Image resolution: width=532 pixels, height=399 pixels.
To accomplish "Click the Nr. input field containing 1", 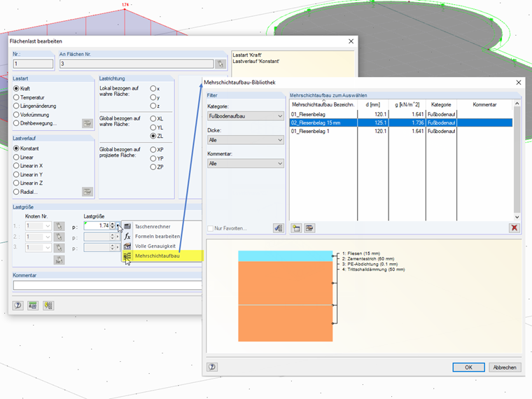I will click(x=33, y=64).
